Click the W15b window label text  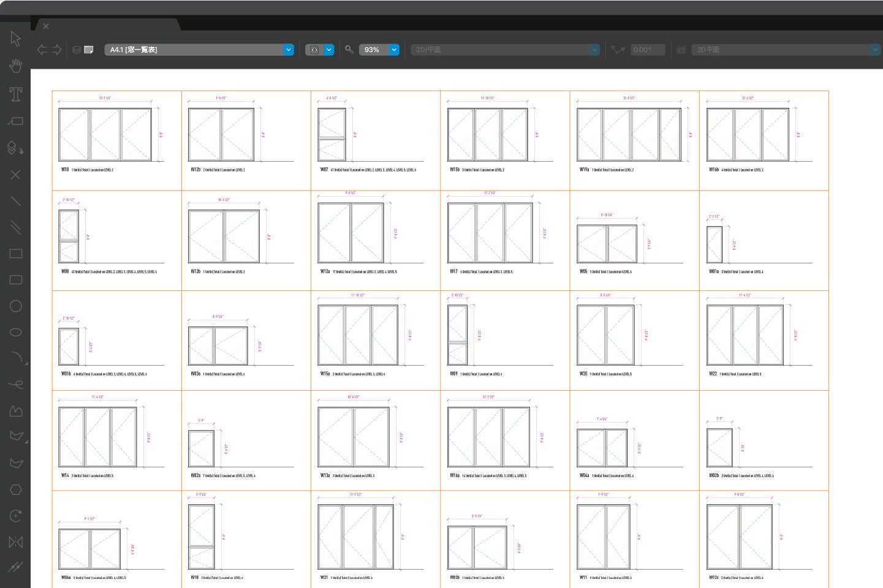(x=455, y=170)
